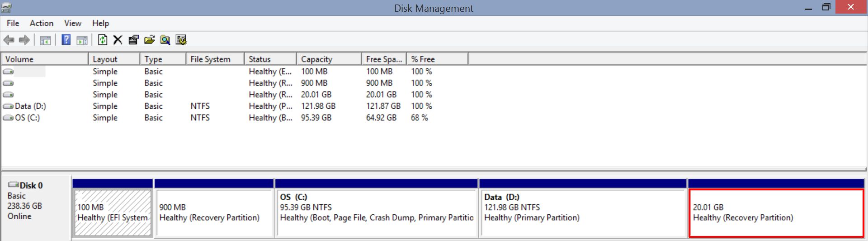Click the Delete X toolbar icon
This screenshot has width=868, height=241.
coord(118,40)
